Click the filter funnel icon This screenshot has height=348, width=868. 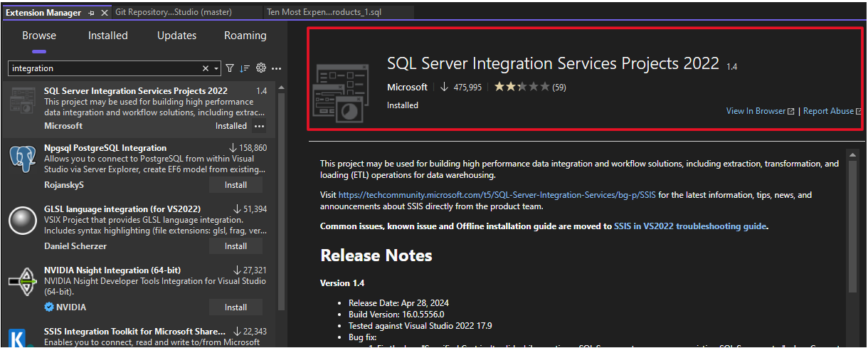click(230, 68)
